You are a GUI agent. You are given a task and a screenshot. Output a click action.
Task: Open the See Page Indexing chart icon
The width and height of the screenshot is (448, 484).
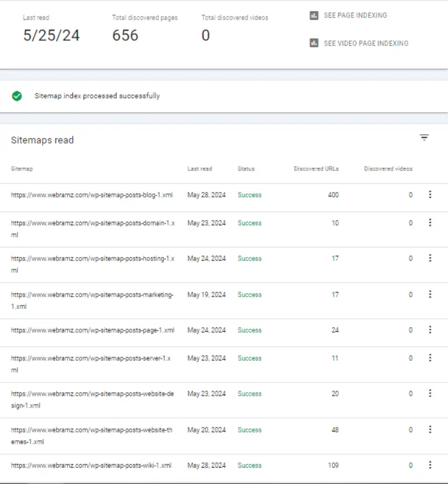314,15
